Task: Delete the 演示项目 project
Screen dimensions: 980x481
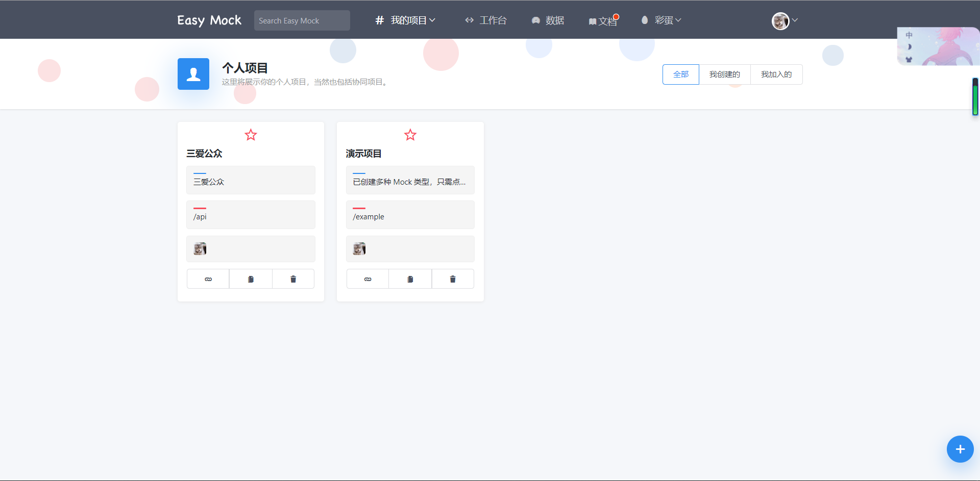Action: coord(453,279)
